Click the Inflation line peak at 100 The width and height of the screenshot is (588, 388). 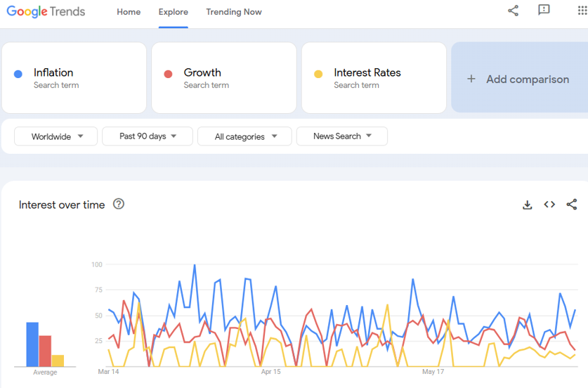point(195,265)
